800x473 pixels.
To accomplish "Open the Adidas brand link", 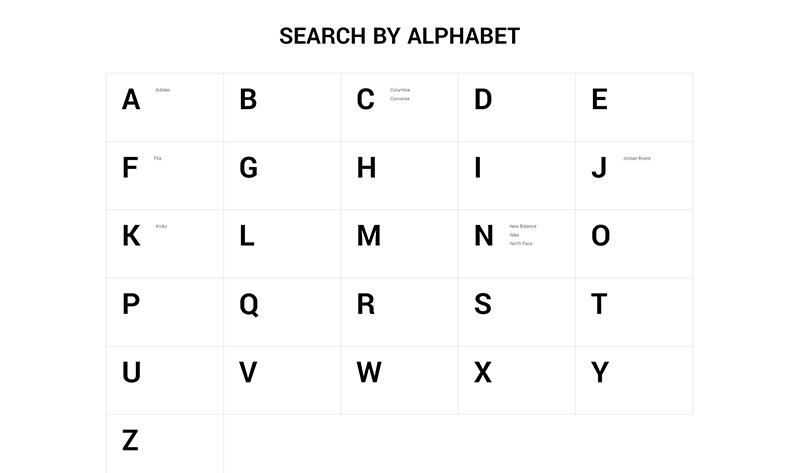I will [x=163, y=90].
